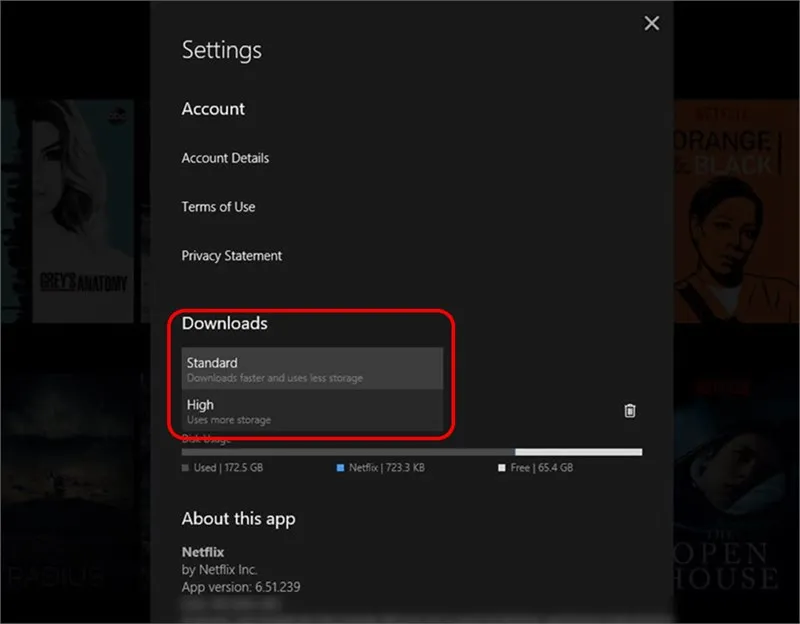Click the delete downloads trash icon

630,411
